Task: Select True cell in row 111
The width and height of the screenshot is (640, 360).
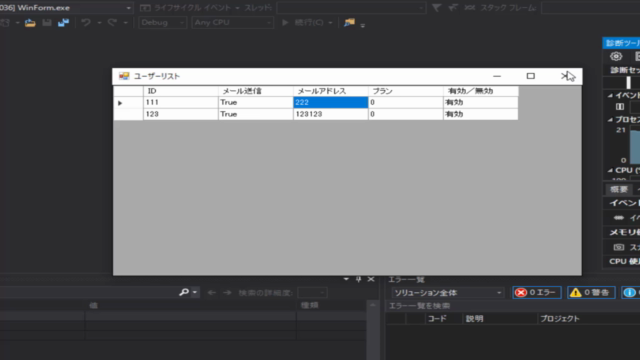Action: point(256,102)
